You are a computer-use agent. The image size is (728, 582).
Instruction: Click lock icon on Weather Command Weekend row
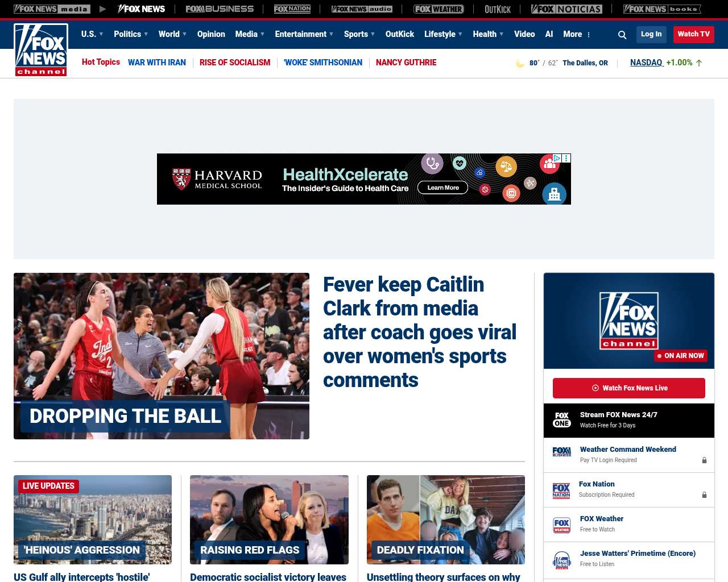704,460
